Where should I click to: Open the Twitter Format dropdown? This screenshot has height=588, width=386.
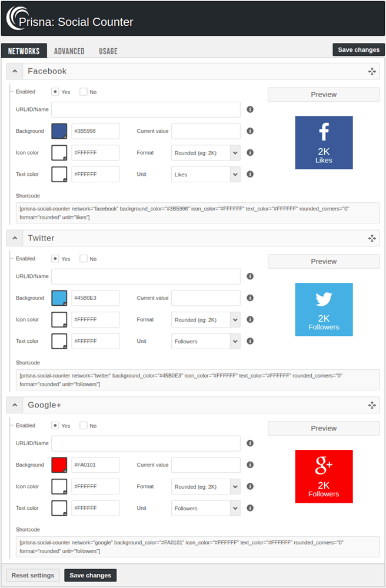(205, 319)
